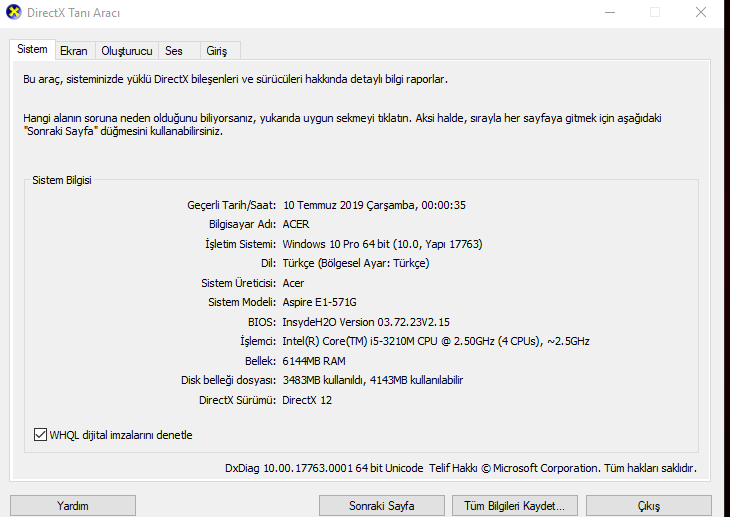Click the Aspire E1-571G system model value
Screen dimensions: 730x517
(319, 302)
